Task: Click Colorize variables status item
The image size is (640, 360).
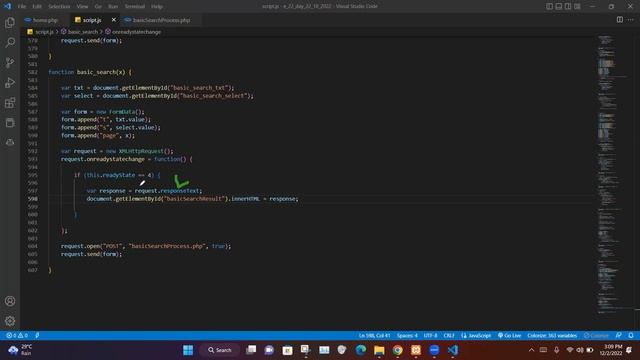Action: 552,336
